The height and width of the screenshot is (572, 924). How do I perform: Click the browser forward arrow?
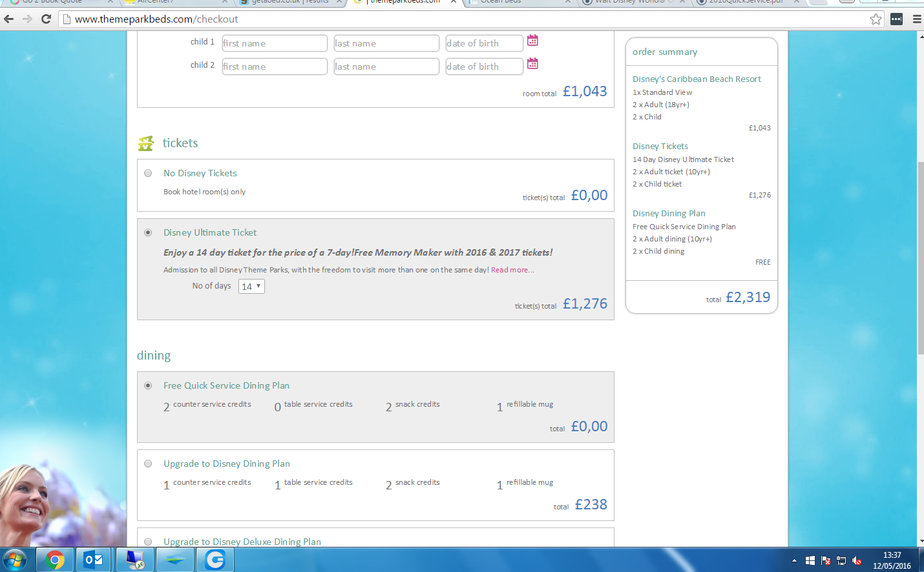27,19
